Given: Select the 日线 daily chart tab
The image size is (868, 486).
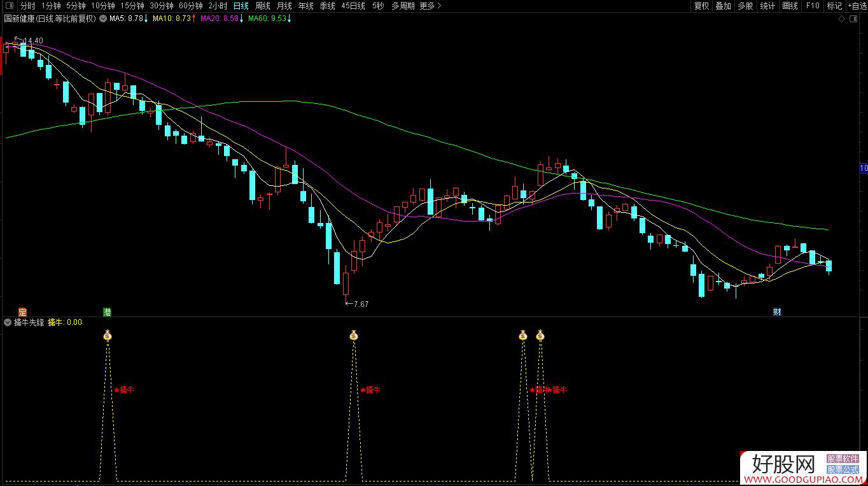Looking at the screenshot, I should point(241,6).
